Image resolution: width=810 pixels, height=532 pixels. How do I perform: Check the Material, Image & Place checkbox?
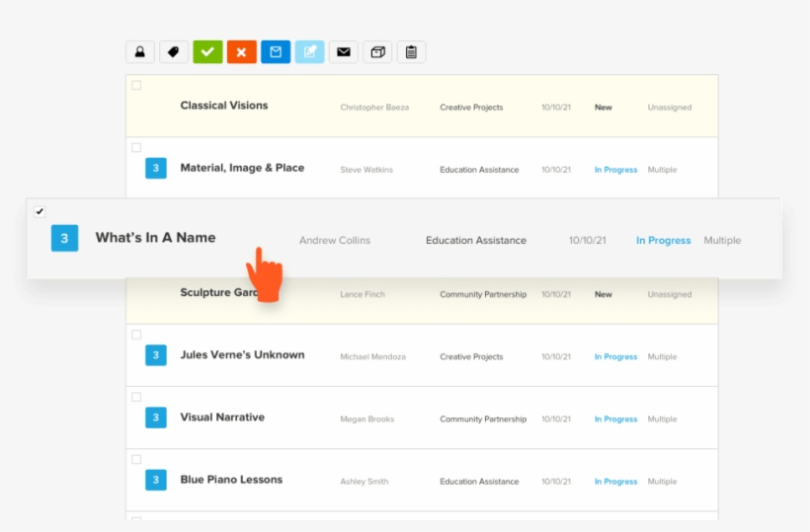pos(136,148)
